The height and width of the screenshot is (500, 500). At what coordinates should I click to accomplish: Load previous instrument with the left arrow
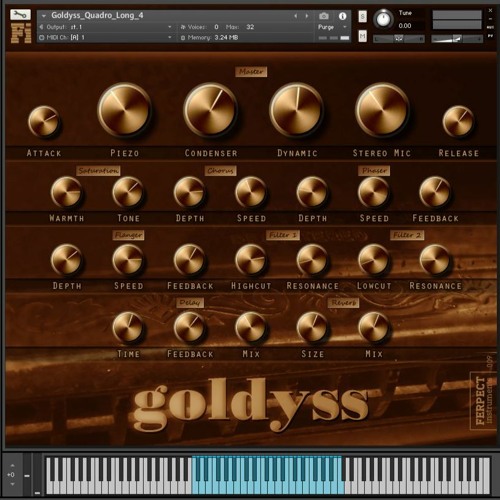295,16
